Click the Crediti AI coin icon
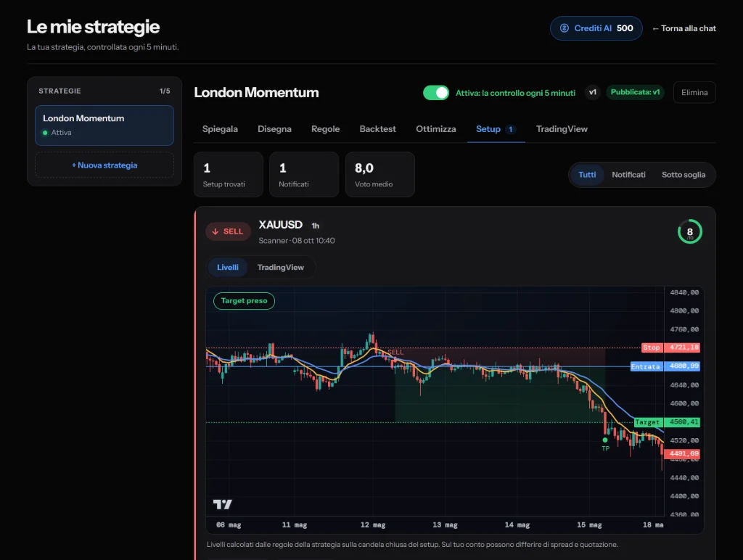This screenshot has height=560, width=743. point(564,28)
